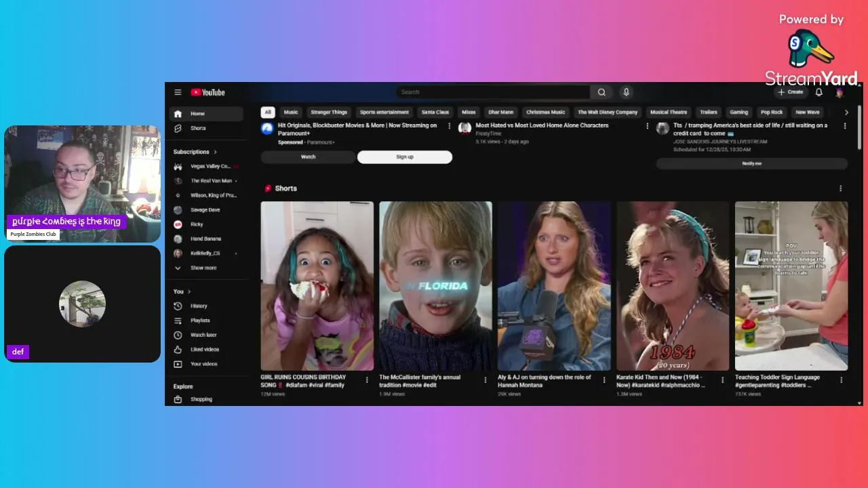The width and height of the screenshot is (868, 488).
Task: Open options for Tts tramping livestream
Action: coord(844,126)
